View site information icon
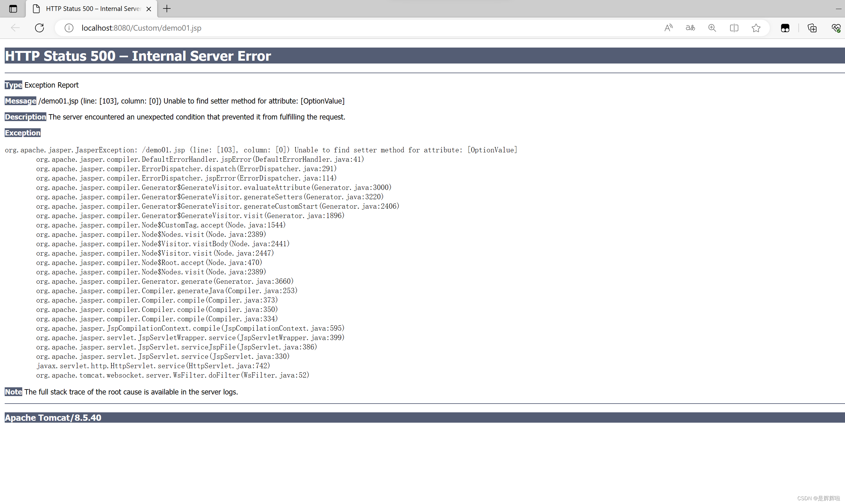Image resolution: width=845 pixels, height=504 pixels. (69, 28)
